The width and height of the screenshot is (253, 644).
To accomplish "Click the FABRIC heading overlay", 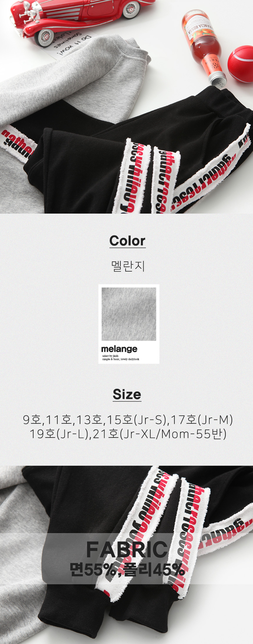I will (x=127, y=550).
